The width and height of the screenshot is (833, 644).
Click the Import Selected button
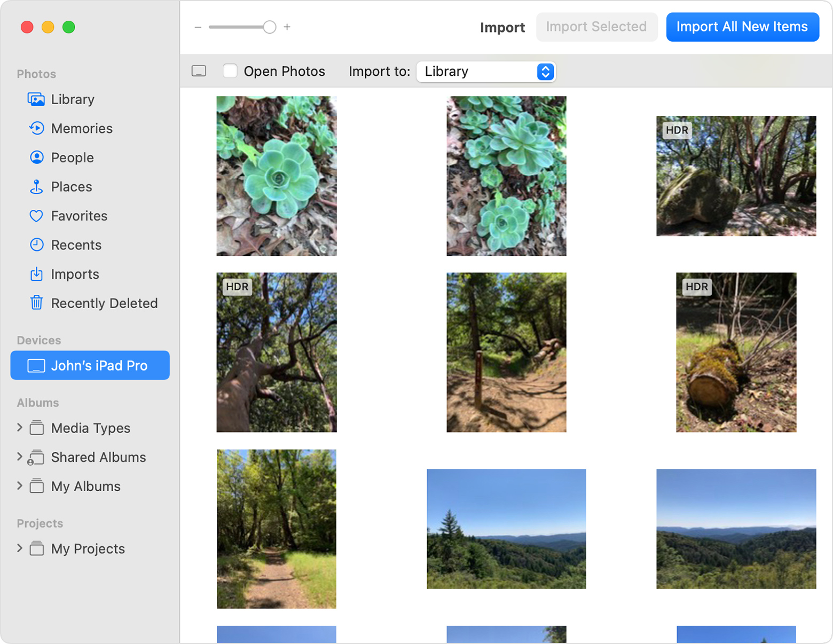click(x=596, y=27)
